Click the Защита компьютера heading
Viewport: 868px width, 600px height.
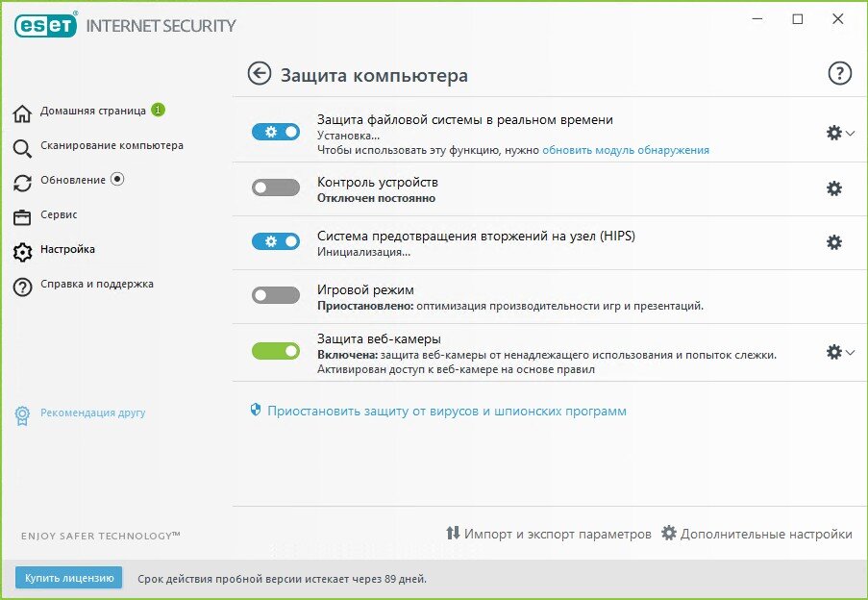tap(374, 75)
